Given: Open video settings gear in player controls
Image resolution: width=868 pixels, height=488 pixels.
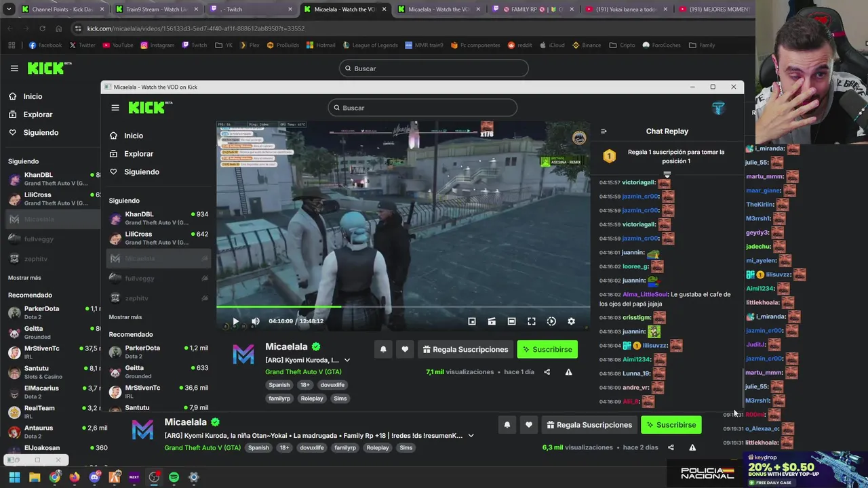Looking at the screenshot, I should coord(571,321).
